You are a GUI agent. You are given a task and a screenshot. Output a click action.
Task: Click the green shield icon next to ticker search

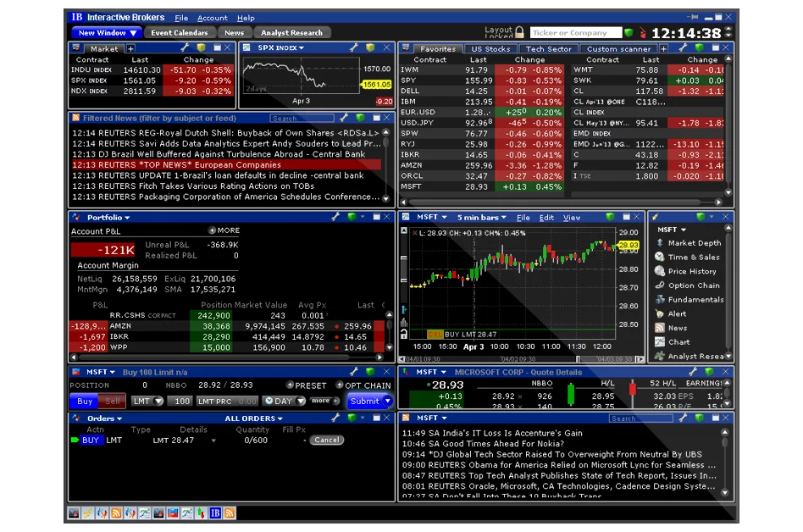click(x=629, y=33)
